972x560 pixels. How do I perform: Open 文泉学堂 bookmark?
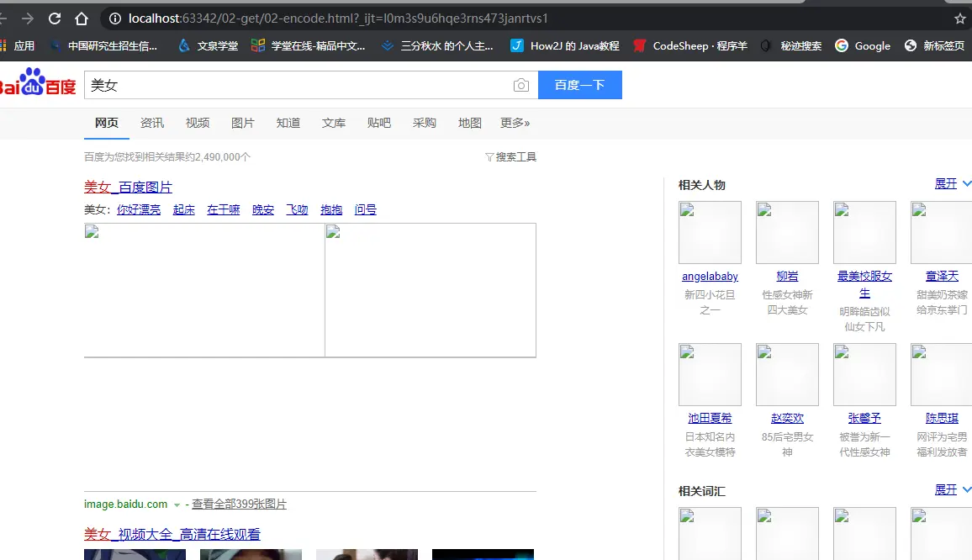pyautogui.click(x=209, y=46)
